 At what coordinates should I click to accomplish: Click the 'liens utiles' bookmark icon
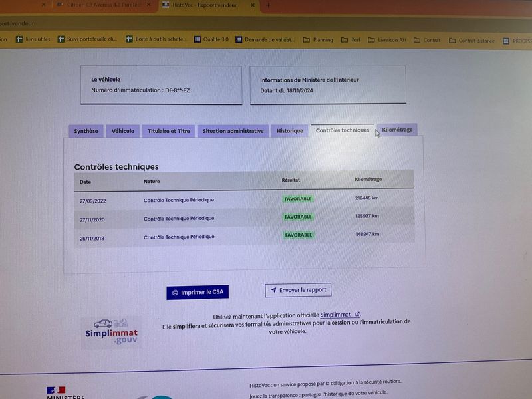(x=19, y=39)
